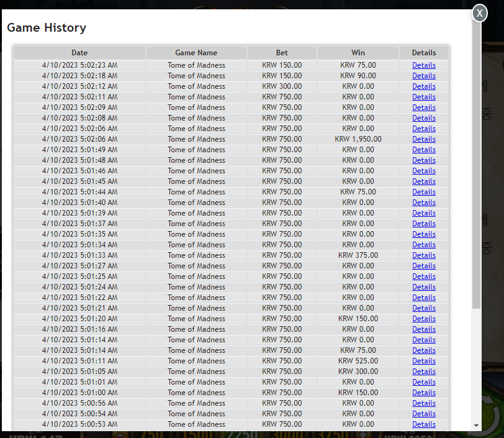The width and height of the screenshot is (504, 438).
Task: Click the Game Name column header
Action: coord(196,53)
